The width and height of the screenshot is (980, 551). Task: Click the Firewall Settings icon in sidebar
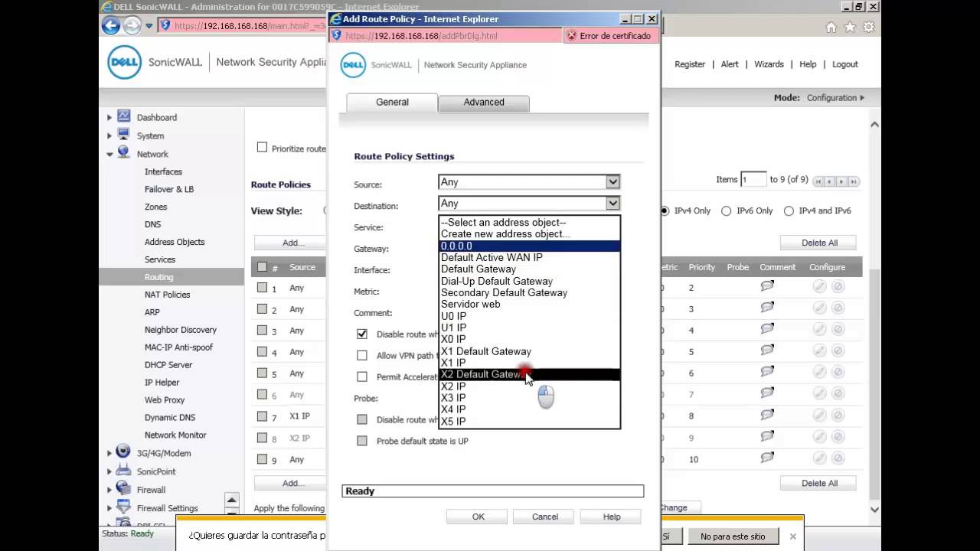click(x=123, y=507)
